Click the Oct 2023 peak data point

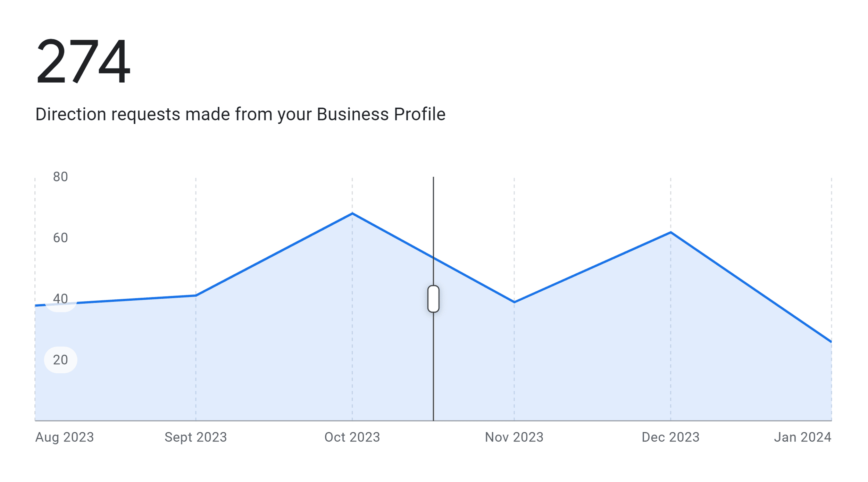pos(352,214)
